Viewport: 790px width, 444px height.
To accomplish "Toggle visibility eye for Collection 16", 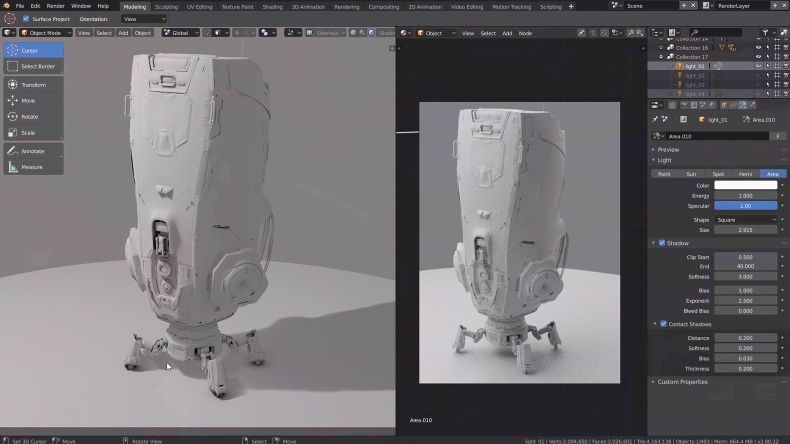I will 758,48.
